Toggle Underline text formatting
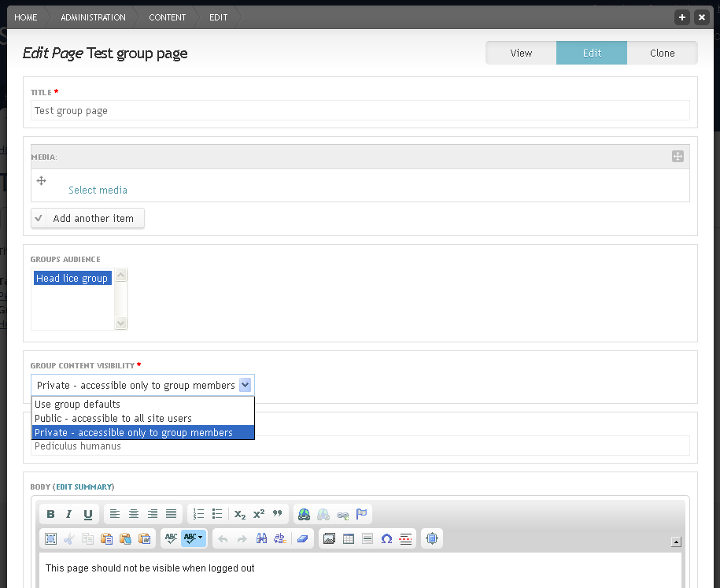This screenshot has width=720, height=588. [87, 514]
